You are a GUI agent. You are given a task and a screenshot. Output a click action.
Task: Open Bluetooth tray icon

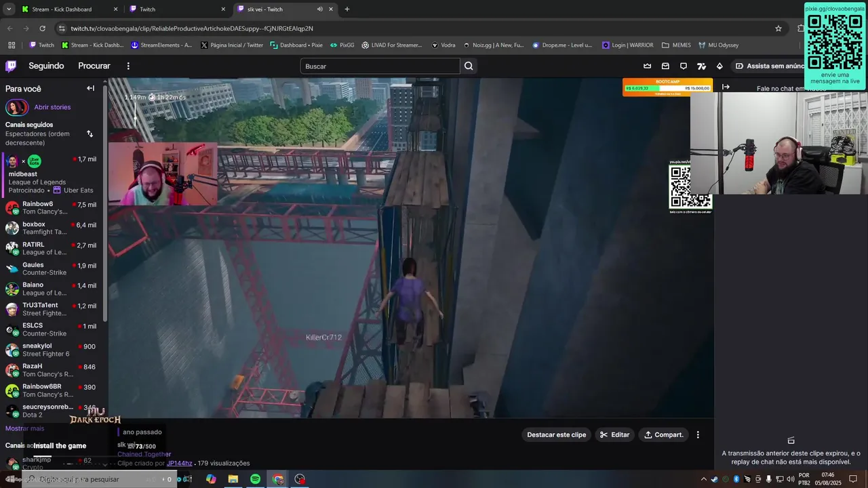point(736,479)
